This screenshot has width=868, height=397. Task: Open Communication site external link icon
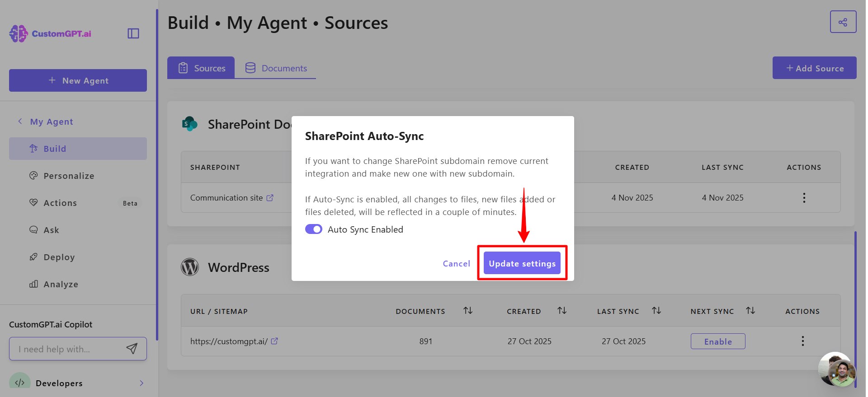coord(270,198)
